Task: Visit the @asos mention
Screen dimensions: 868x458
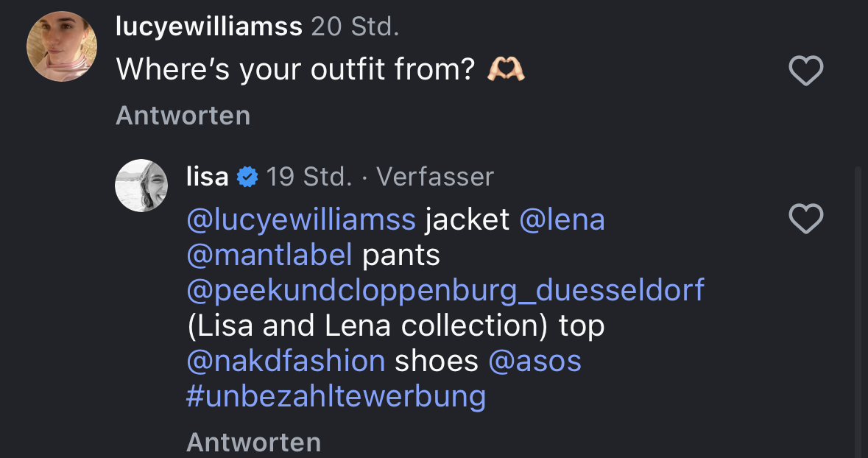Action: click(535, 361)
